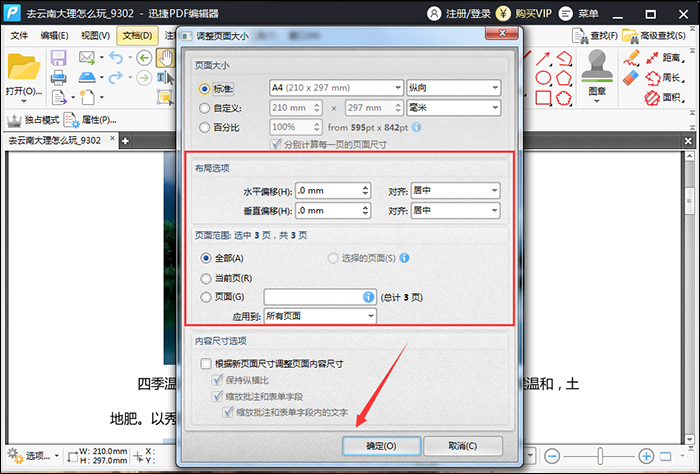This screenshot has height=474, width=700.
Task: Select 当前页(R) page range option
Action: pos(206,279)
